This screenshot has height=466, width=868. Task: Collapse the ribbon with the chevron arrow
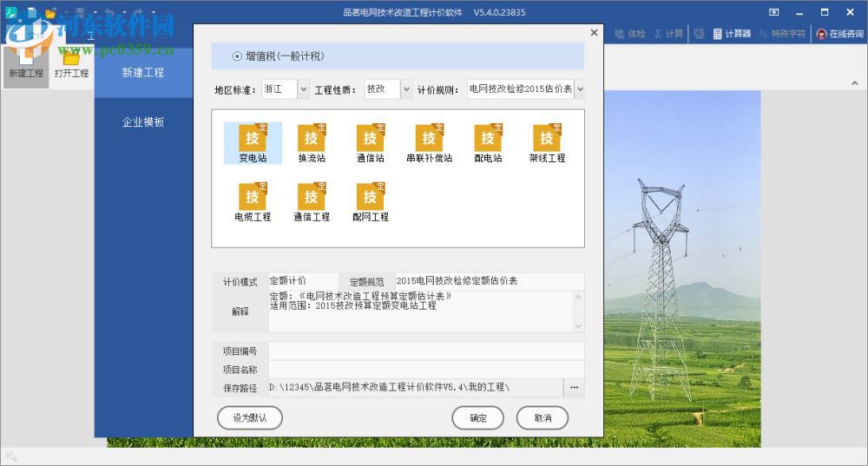pyautogui.click(x=855, y=83)
